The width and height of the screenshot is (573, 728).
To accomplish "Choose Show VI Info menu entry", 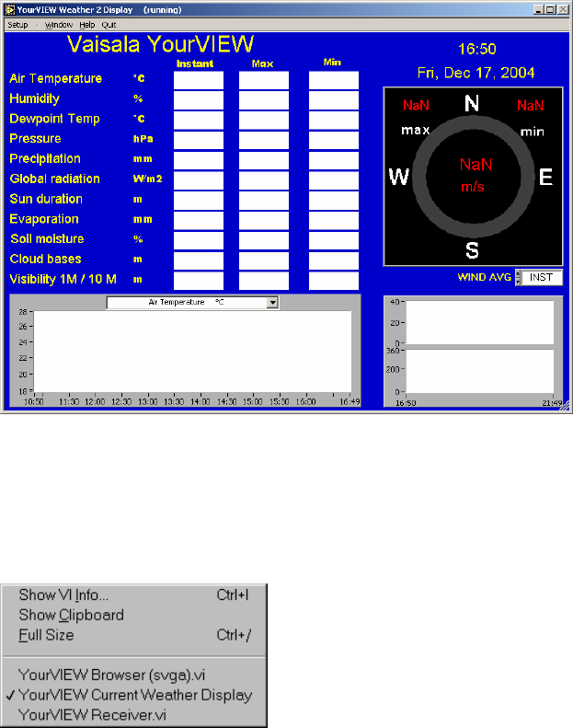I will 134,595.
